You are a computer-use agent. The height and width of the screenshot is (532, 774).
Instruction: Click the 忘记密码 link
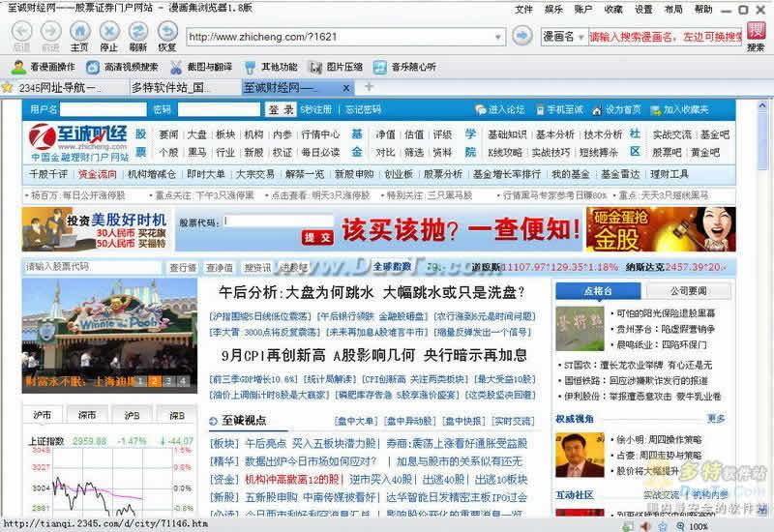(363, 110)
